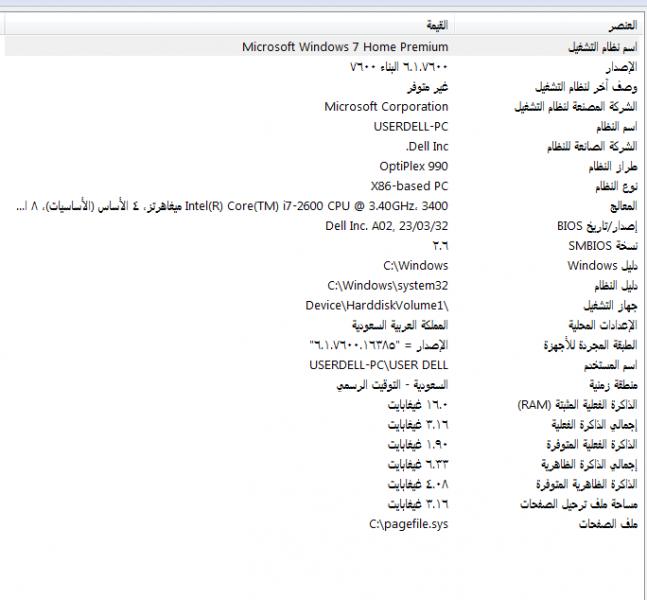647x600 pixels.
Task: Click the الذاكرة الظاهرية المتوفرة label
Action: (x=587, y=484)
